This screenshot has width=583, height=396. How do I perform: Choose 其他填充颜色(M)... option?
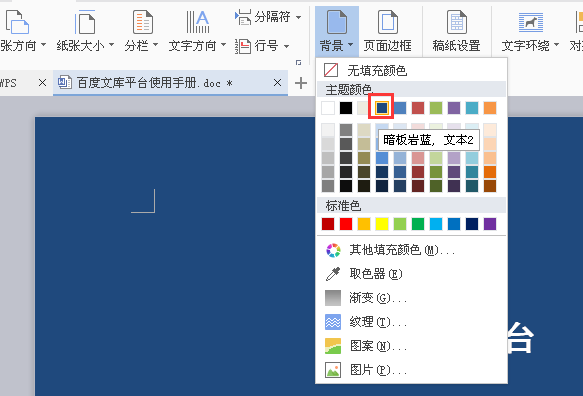click(x=411, y=250)
